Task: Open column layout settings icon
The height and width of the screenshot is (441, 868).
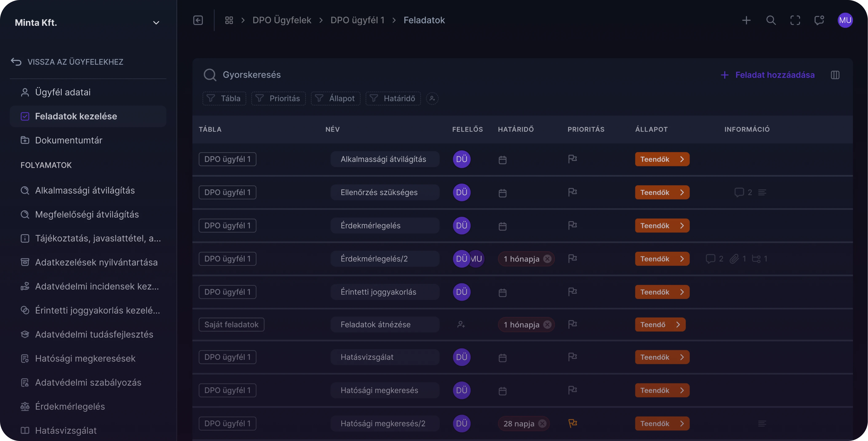Action: click(x=835, y=75)
